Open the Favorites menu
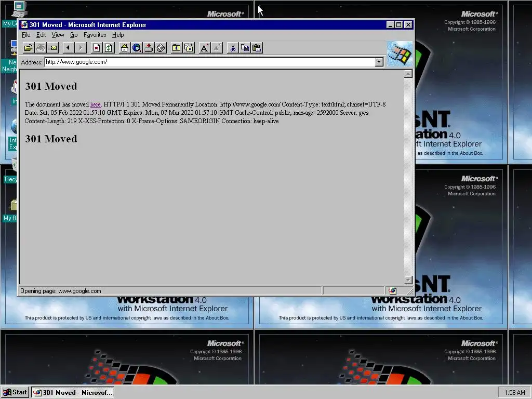This screenshot has height=399, width=532. (95, 35)
